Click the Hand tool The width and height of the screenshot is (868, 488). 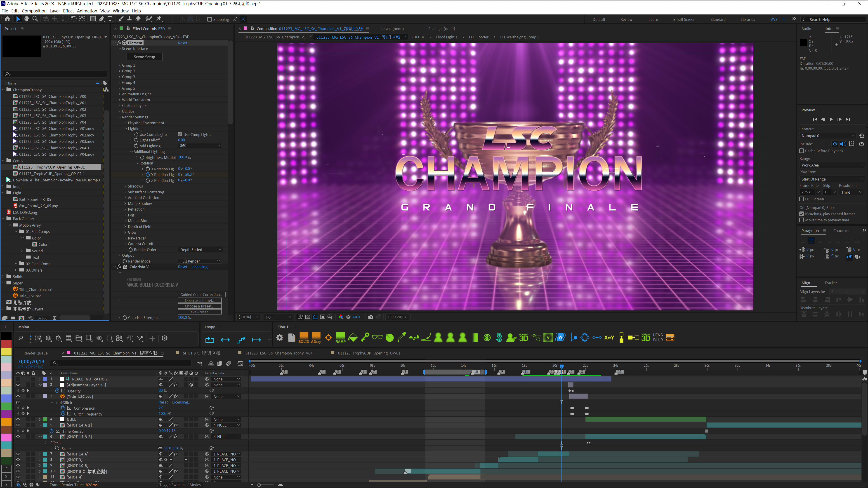(27, 19)
